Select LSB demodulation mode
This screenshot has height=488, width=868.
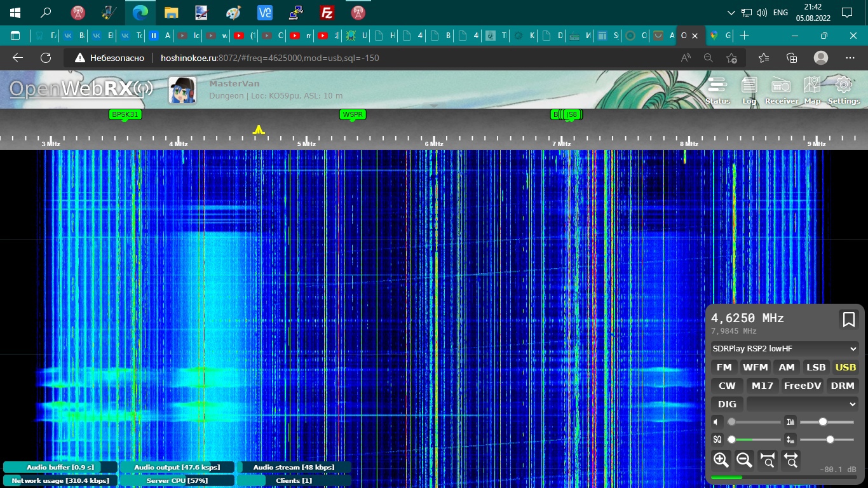click(x=816, y=367)
